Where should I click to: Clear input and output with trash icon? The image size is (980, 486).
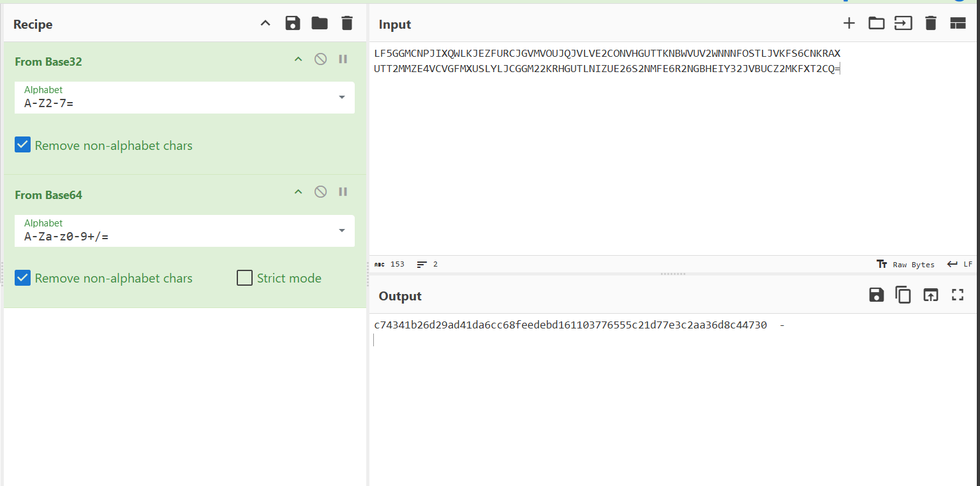[x=931, y=24]
